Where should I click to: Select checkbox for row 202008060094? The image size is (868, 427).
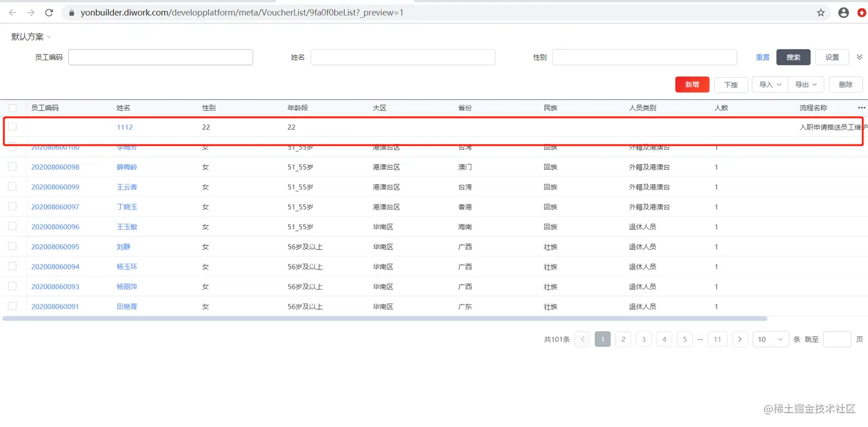pyautogui.click(x=13, y=266)
